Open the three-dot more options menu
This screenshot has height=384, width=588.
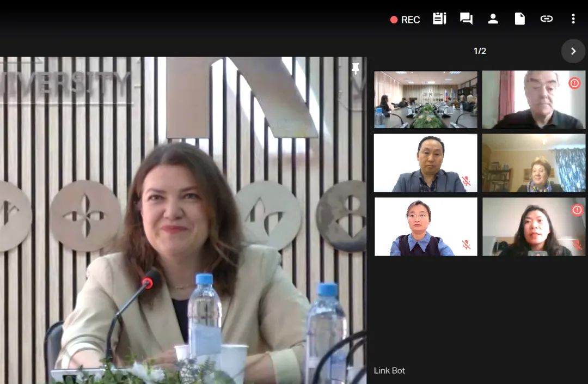(573, 19)
